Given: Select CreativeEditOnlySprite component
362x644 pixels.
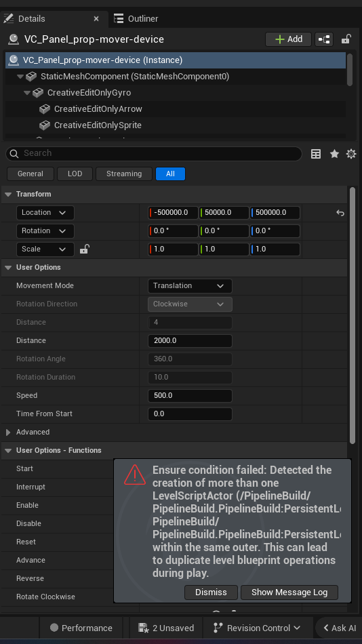Looking at the screenshot, I should pyautogui.click(x=98, y=125).
